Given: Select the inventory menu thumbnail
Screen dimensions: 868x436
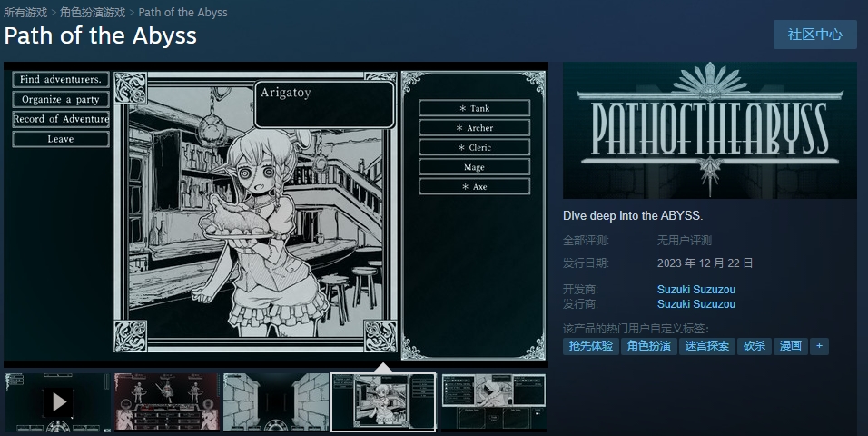Looking at the screenshot, I should pos(493,402).
